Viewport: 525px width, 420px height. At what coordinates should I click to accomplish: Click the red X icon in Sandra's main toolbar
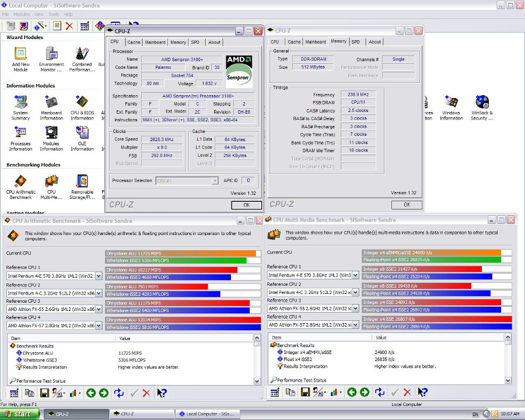69,26
